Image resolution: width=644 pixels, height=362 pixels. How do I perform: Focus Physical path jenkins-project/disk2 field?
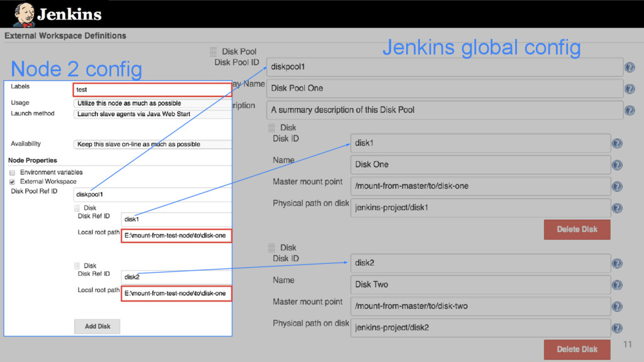[x=480, y=327]
